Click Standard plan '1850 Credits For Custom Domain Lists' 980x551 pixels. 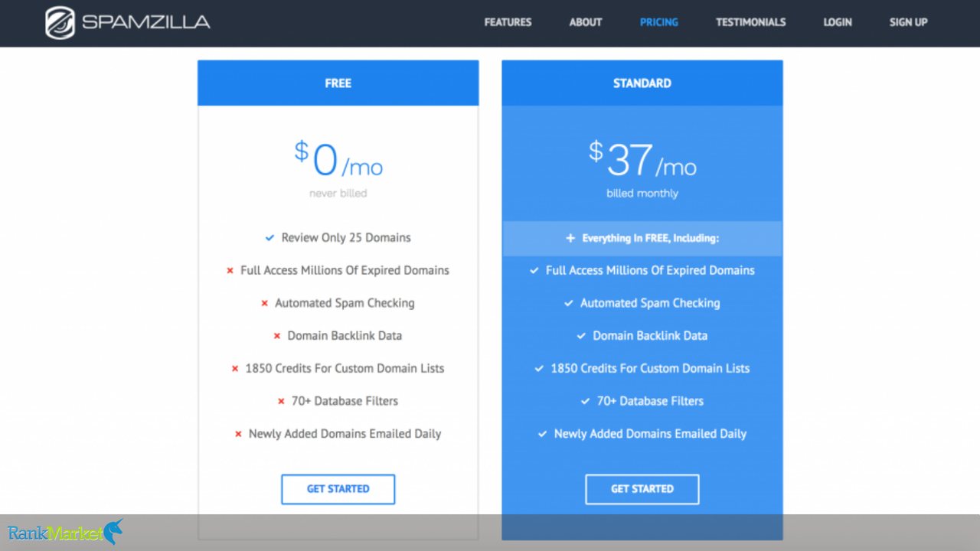650,369
